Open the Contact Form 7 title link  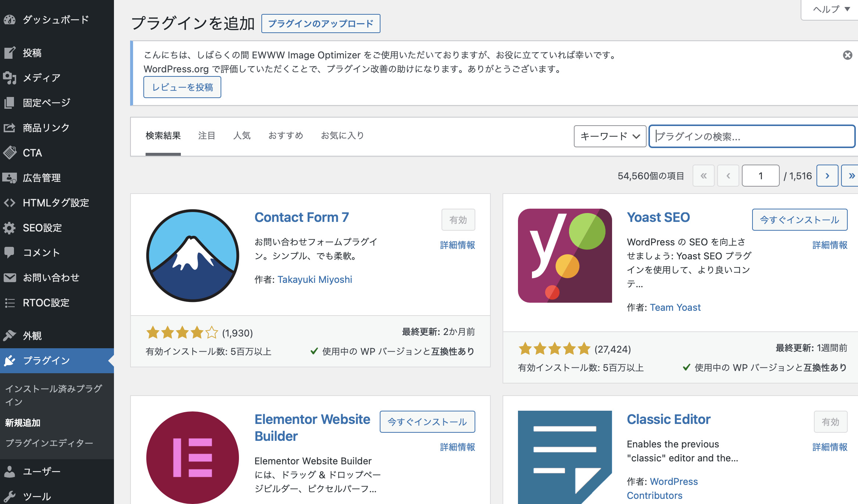point(302,217)
